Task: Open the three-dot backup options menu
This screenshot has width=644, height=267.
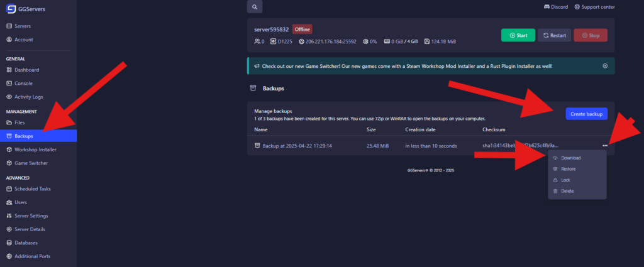Action: click(605, 146)
